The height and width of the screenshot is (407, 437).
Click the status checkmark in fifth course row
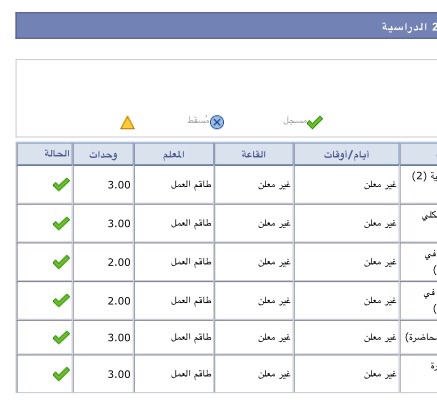[x=61, y=337]
